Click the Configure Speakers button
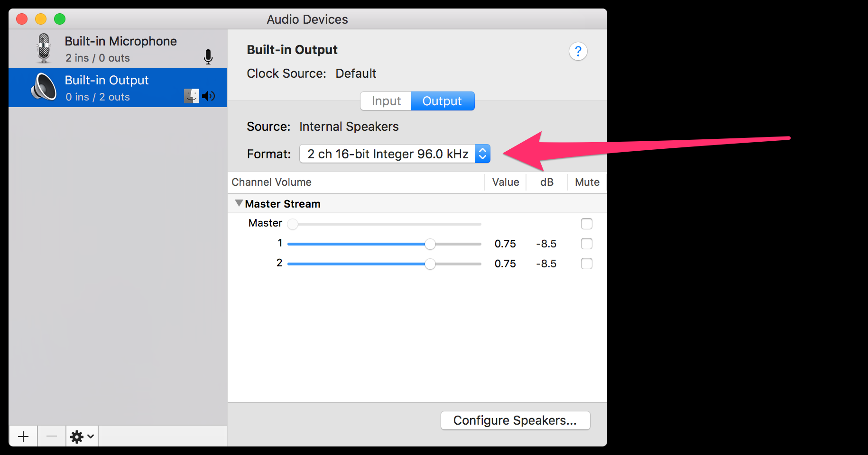The height and width of the screenshot is (455, 868). coord(516,420)
